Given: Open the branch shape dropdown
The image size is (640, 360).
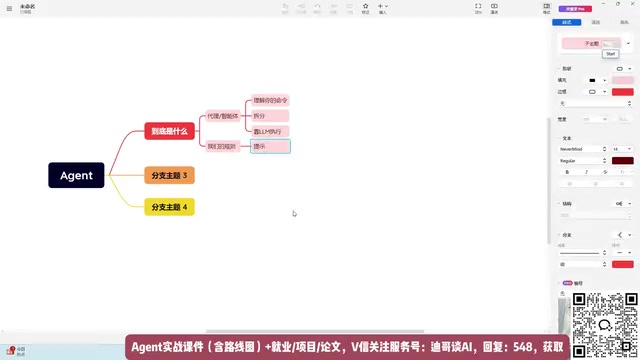Looking at the screenshot, I should tap(624, 235).
